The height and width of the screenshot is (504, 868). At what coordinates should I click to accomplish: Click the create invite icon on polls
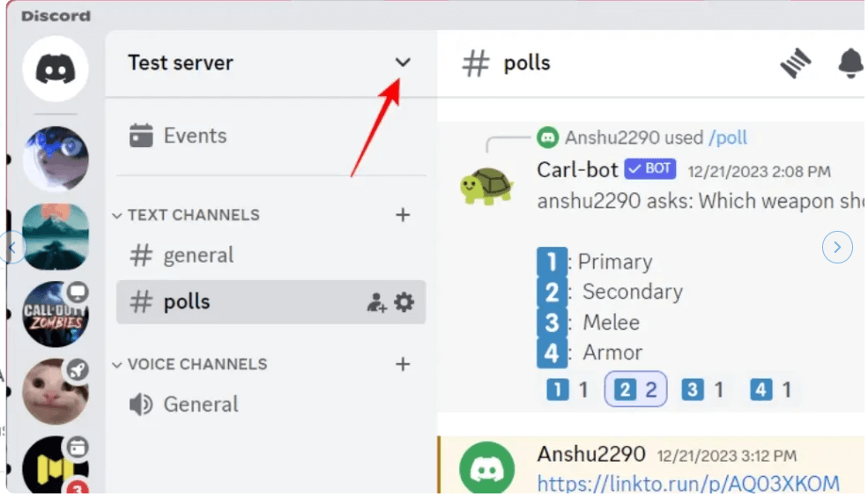tap(376, 302)
